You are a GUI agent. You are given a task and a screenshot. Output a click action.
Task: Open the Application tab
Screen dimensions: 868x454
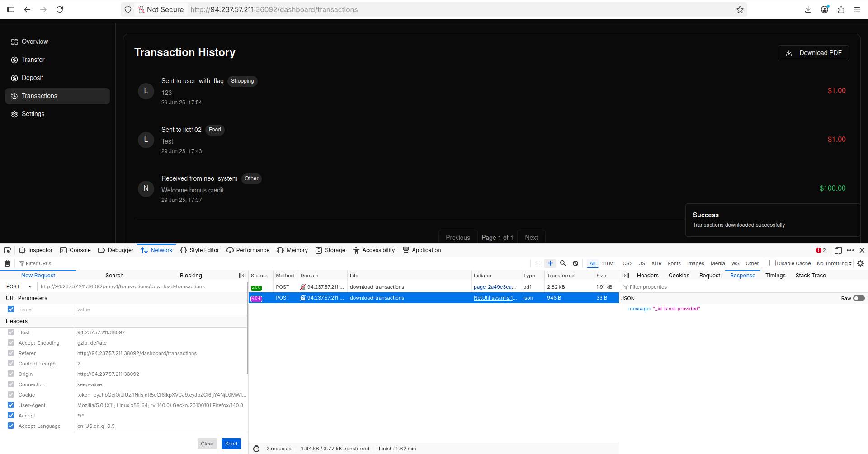422,250
